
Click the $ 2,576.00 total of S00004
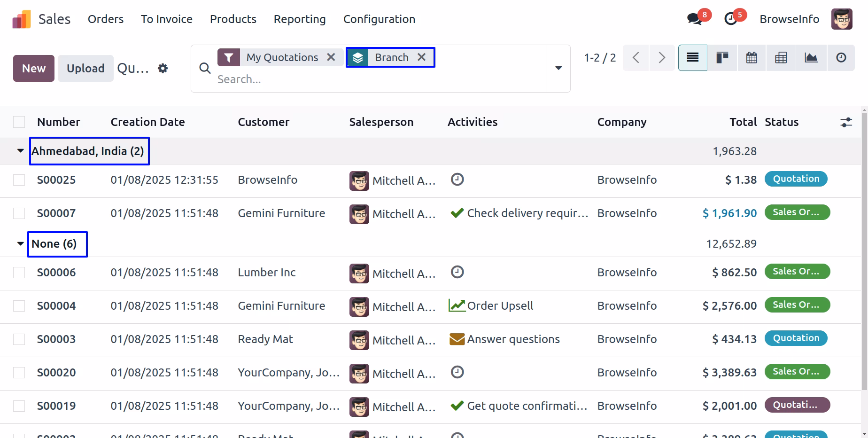[x=729, y=306]
